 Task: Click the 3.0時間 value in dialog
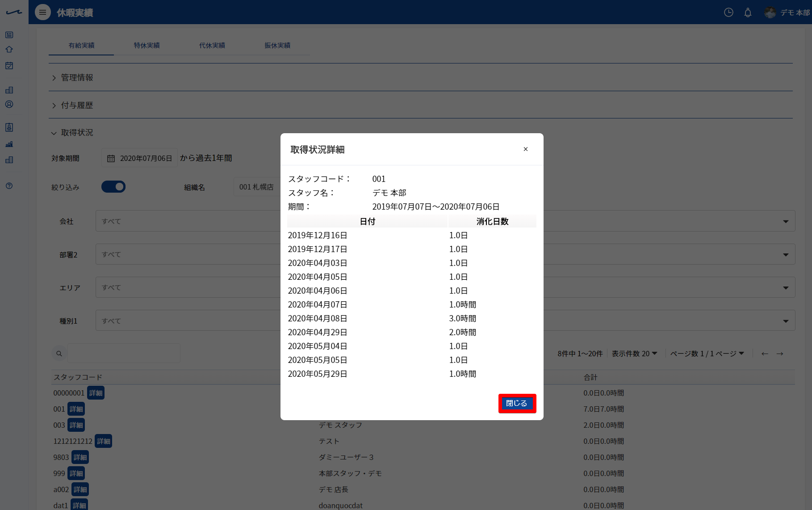point(462,319)
